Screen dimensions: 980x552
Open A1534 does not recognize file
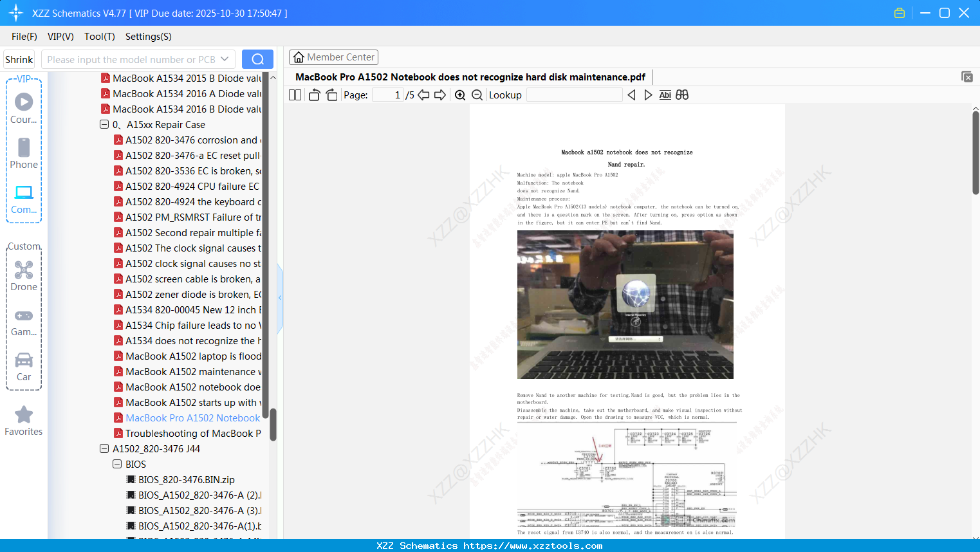click(188, 341)
